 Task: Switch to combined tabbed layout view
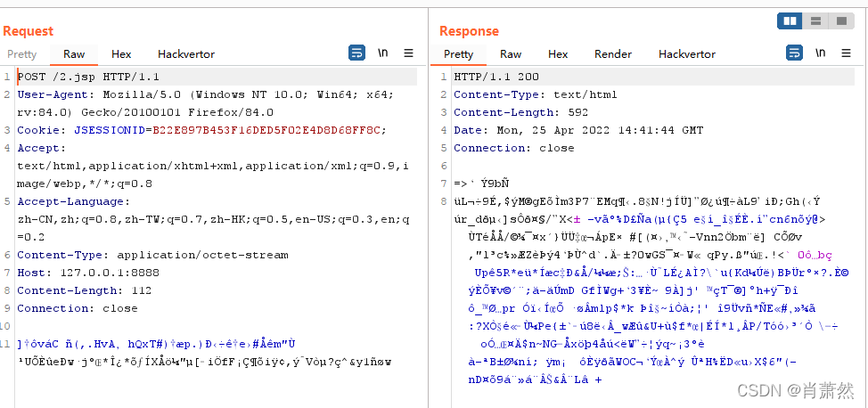(839, 20)
